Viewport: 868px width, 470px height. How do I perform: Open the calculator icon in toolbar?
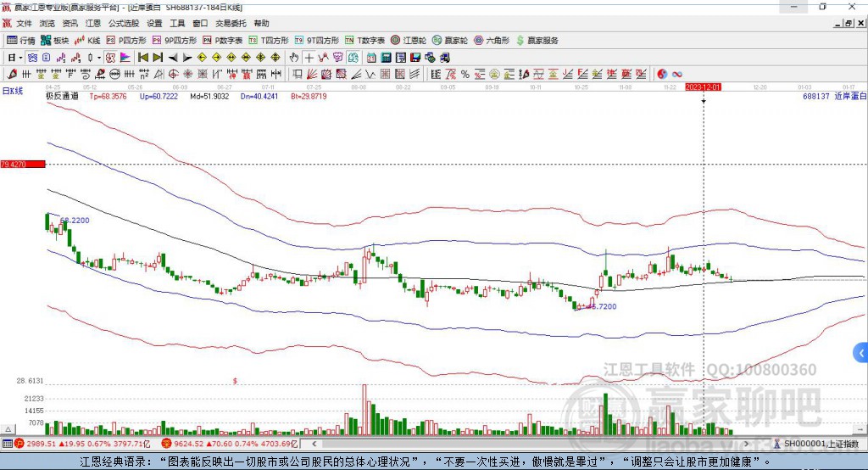(386, 58)
